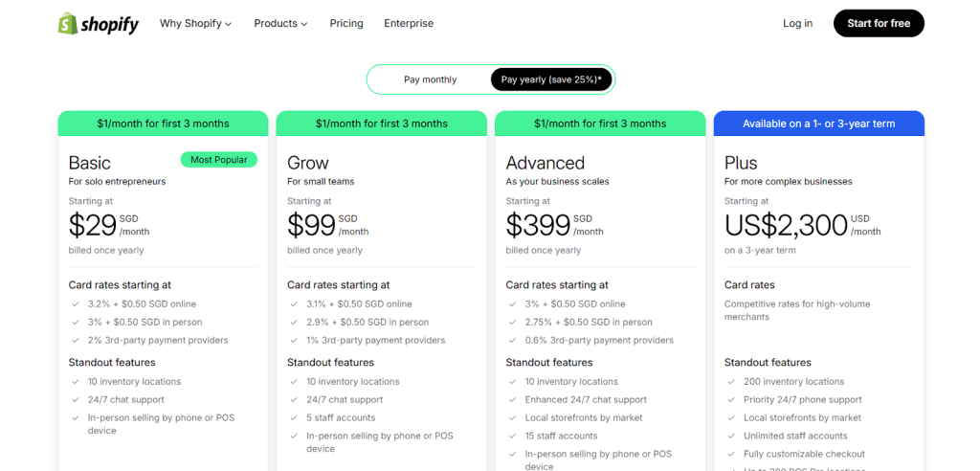Screen dimensions: 980x471
Task: Click checkmark beside Grow 5 staff accounts
Action: pyautogui.click(x=294, y=418)
